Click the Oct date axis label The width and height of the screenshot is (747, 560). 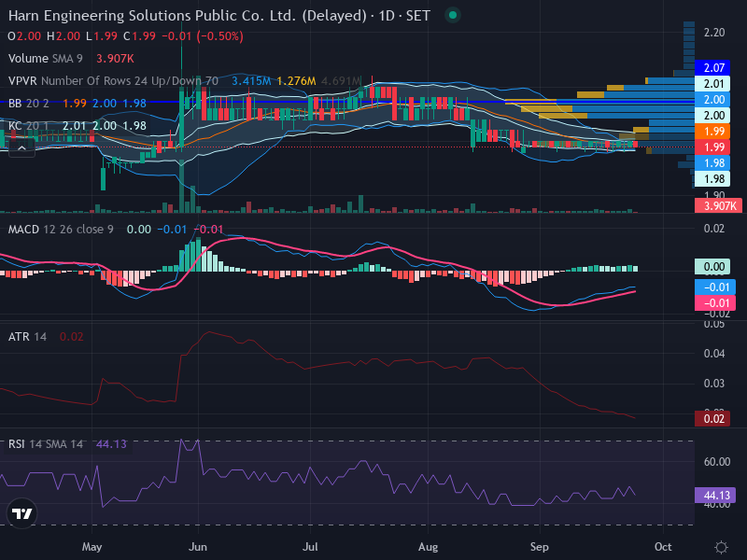(663, 547)
